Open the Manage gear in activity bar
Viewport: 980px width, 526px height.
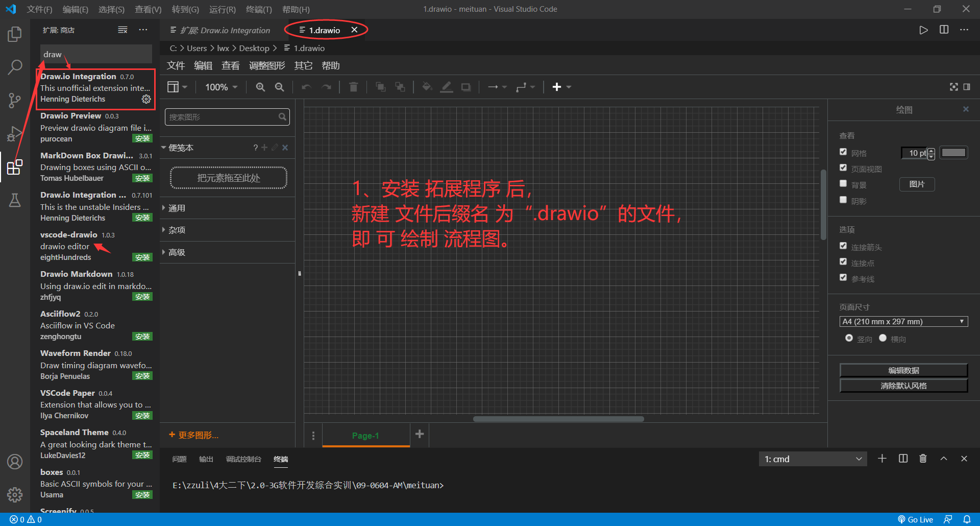coord(15,494)
